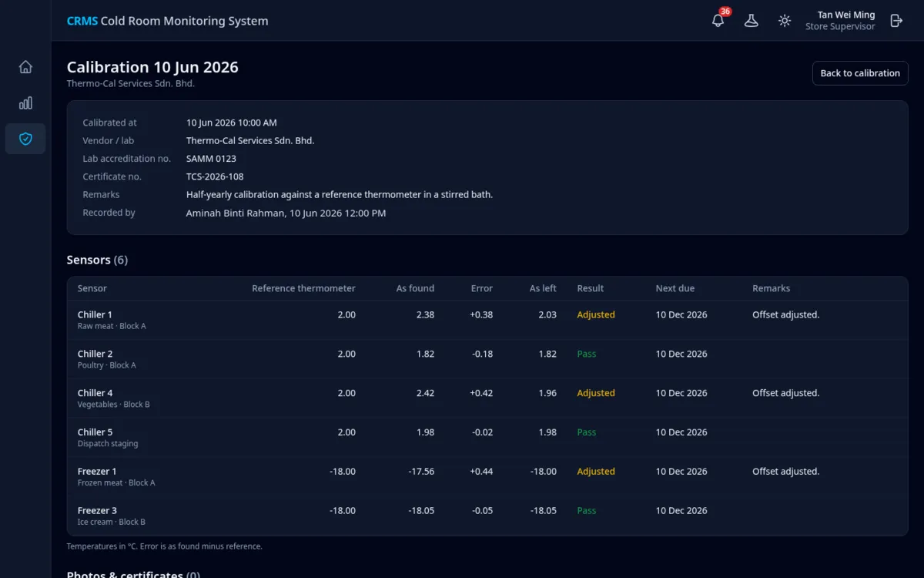Click the Pass result for Chiller 2
This screenshot has height=578, width=924.
tap(587, 354)
